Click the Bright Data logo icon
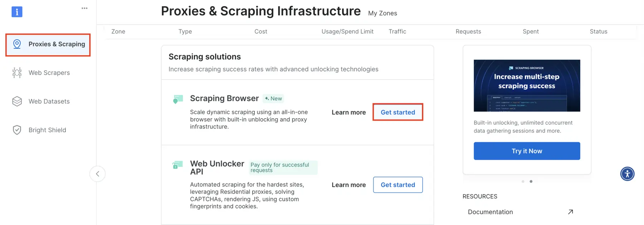644x225 pixels. pyautogui.click(x=16, y=11)
